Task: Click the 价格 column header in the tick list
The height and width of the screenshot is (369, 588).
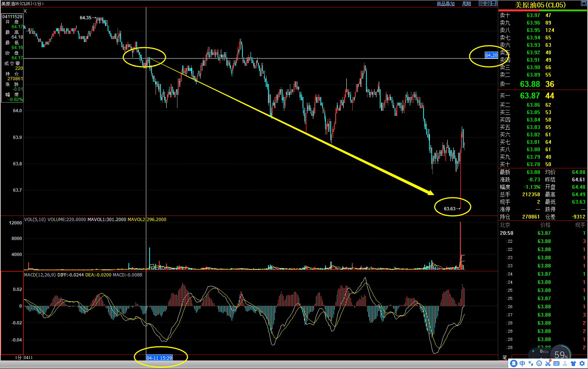Action: (x=545, y=225)
